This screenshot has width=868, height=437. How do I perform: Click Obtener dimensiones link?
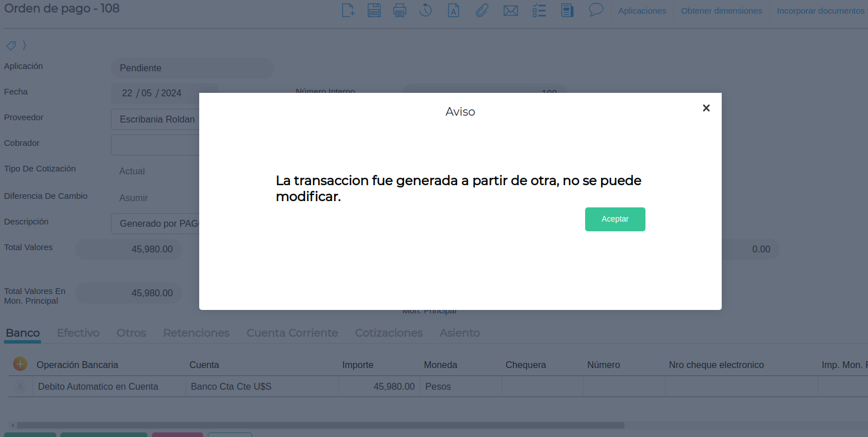(x=721, y=11)
